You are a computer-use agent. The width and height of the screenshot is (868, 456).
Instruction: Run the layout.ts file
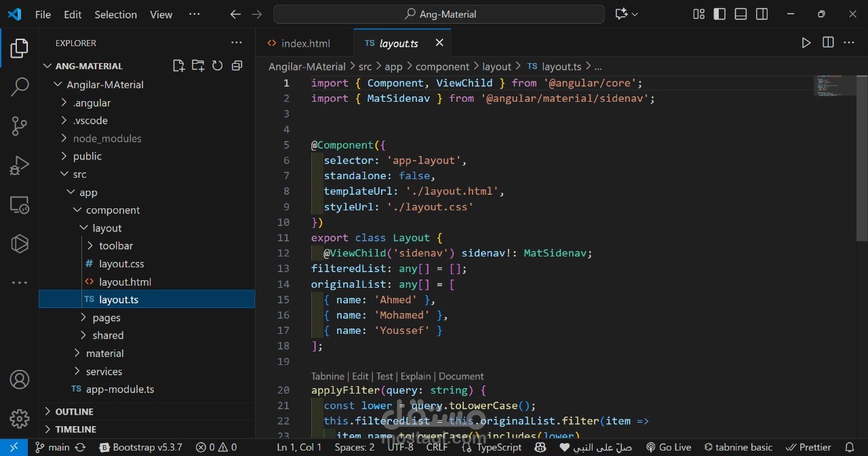coord(806,43)
